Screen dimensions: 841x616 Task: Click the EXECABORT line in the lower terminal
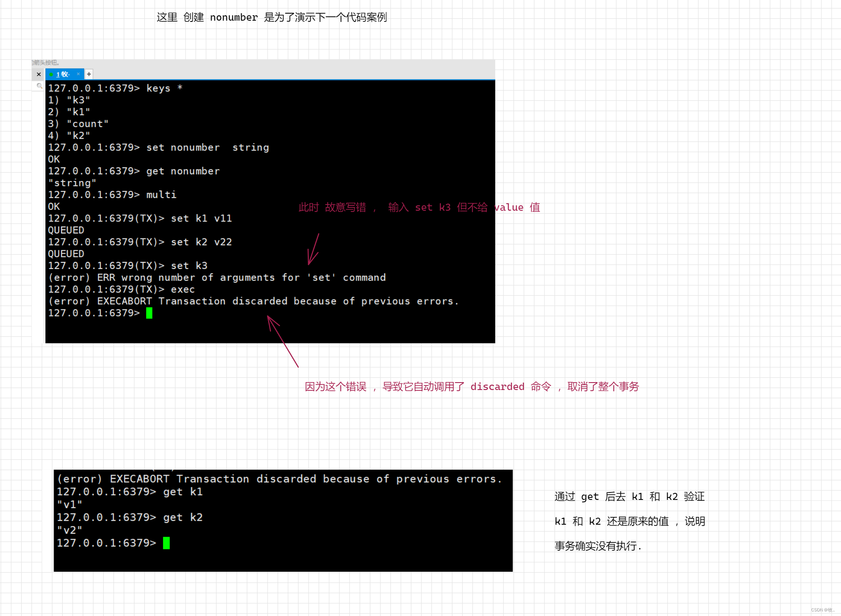pyautogui.click(x=280, y=479)
